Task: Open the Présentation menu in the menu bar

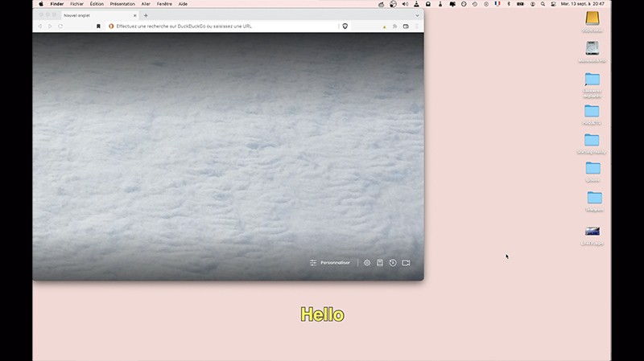Action: 122,4
